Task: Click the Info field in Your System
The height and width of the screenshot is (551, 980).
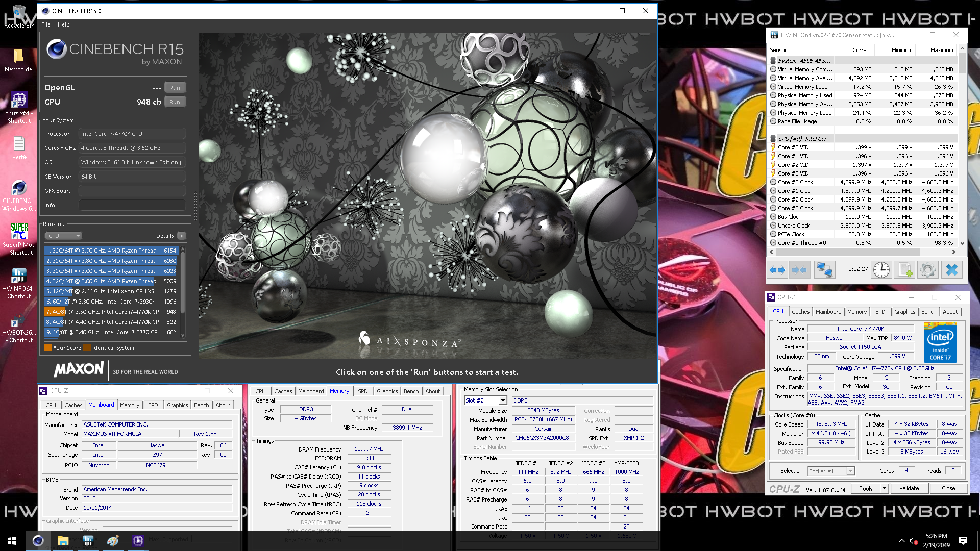Action: click(x=132, y=205)
